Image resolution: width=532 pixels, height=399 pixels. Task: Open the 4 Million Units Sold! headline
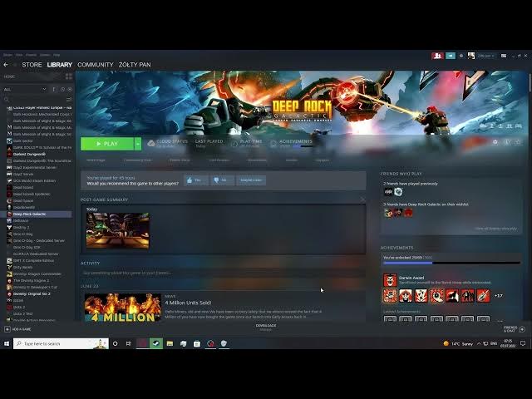coord(189,303)
